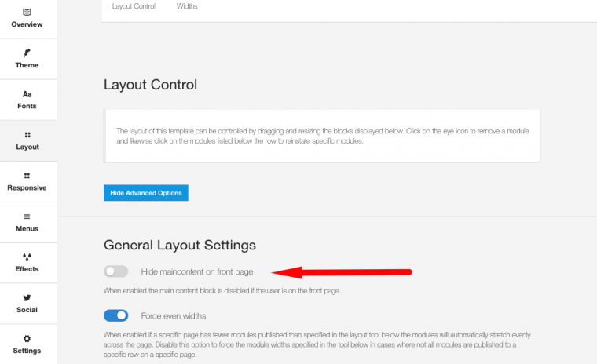Viewport: 597px width, 364px height.
Task: Switch to the Widths tab
Action: pyautogui.click(x=187, y=6)
